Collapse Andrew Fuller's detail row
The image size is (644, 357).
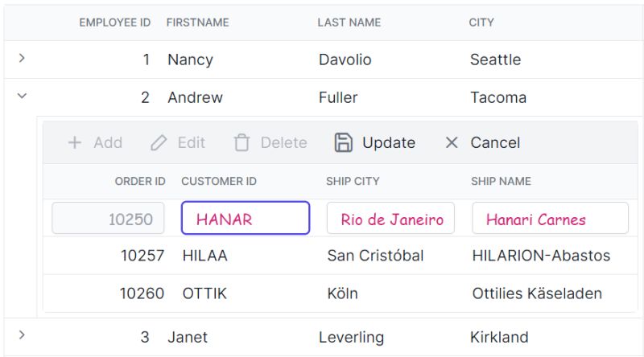pyautogui.click(x=22, y=96)
